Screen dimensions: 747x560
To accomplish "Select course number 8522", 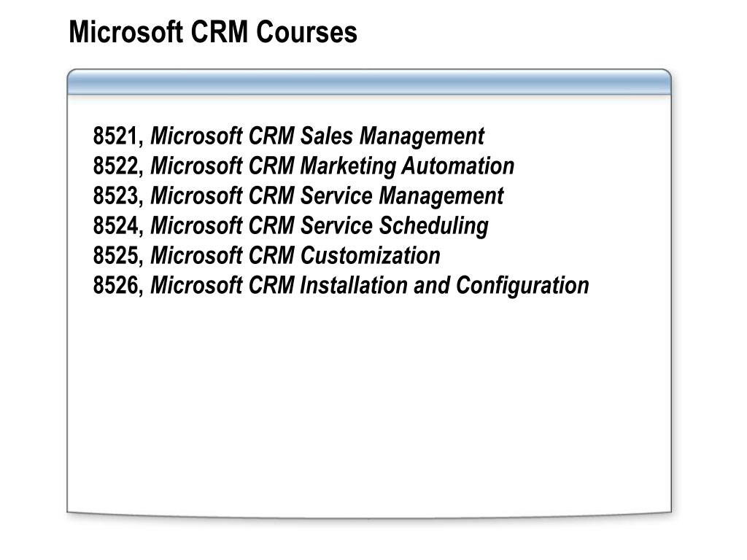I will 115,166.
